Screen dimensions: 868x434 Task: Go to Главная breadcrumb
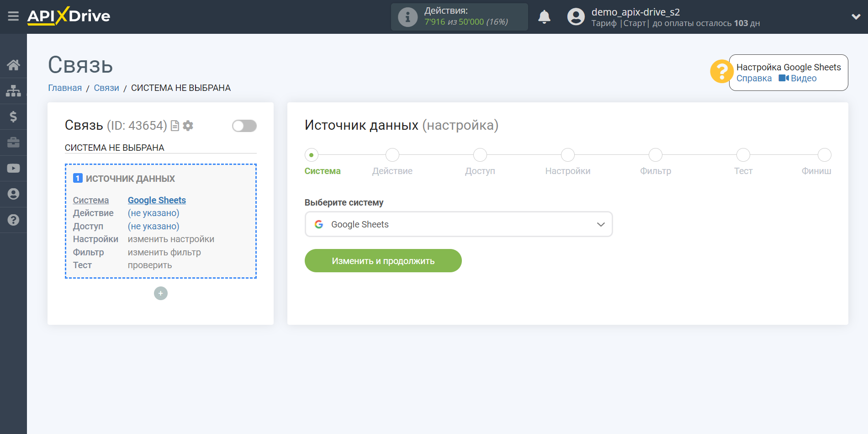65,88
